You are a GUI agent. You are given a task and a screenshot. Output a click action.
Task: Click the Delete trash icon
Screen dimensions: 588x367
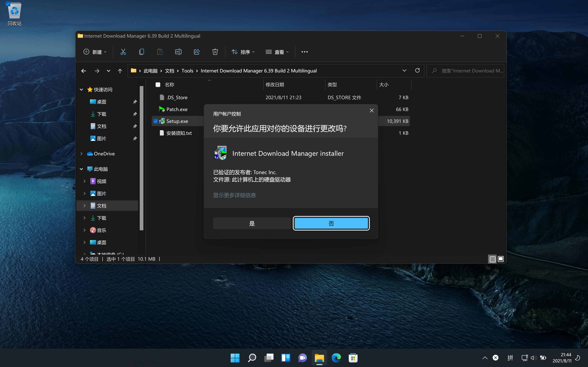215,52
